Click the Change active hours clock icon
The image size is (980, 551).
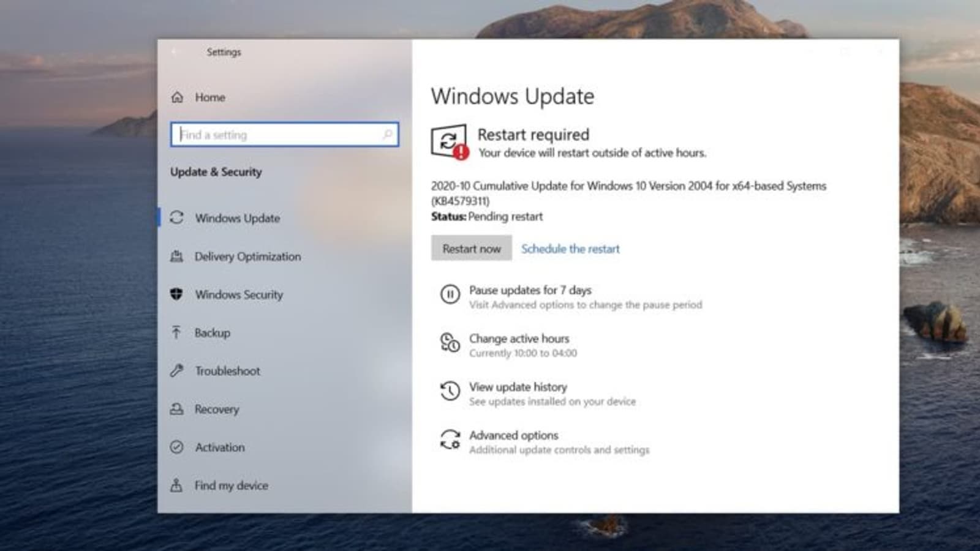click(450, 343)
